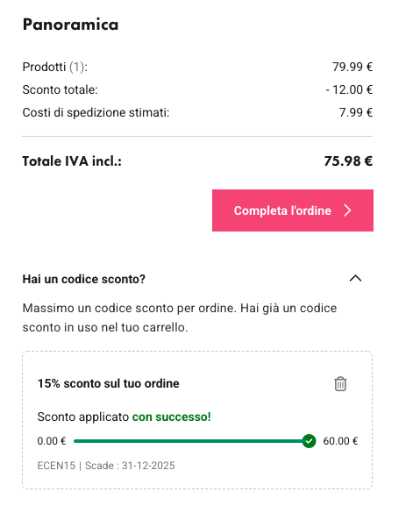Click the Prodotti (1) label
420x506 pixels.
55,68
